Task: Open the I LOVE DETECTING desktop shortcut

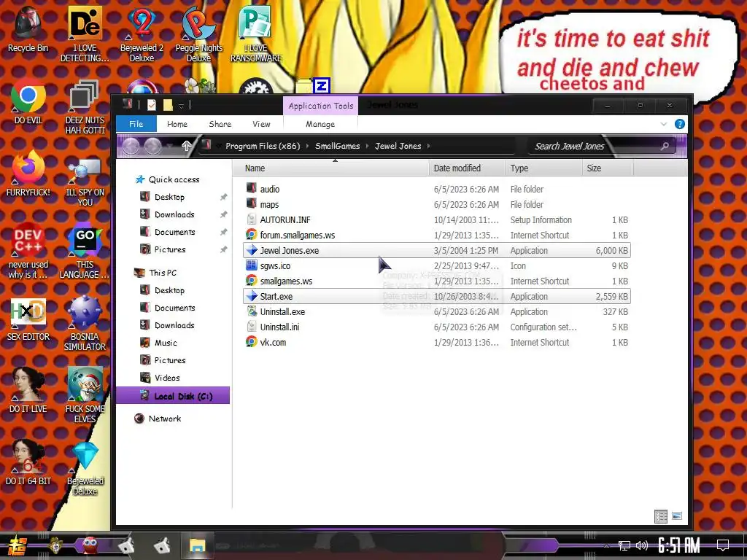Action: (85, 34)
